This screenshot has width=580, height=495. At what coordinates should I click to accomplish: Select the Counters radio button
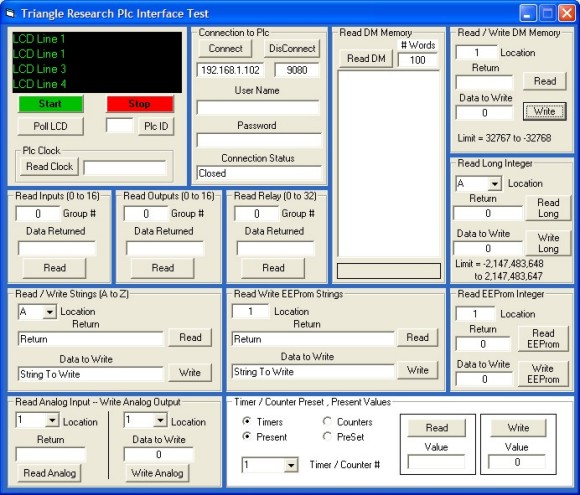tap(327, 421)
